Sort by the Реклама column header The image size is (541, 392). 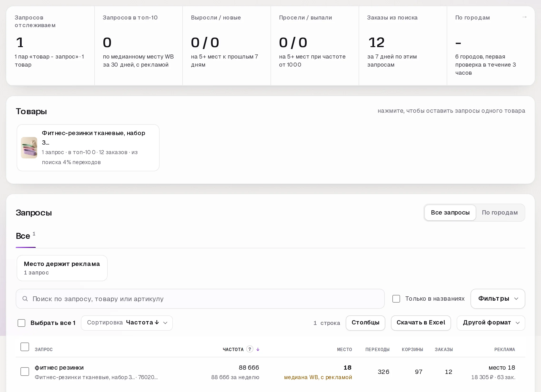click(505, 350)
